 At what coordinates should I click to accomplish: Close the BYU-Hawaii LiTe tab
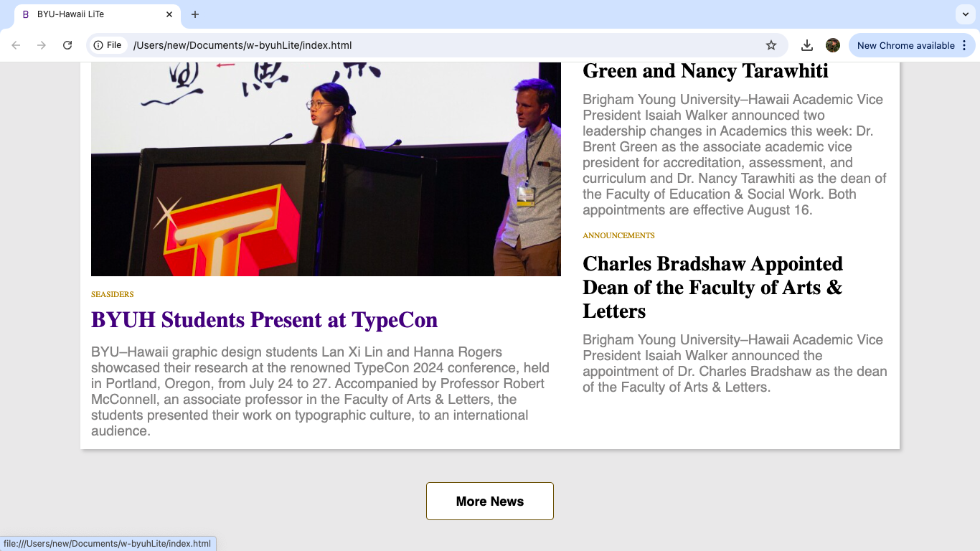point(169,14)
